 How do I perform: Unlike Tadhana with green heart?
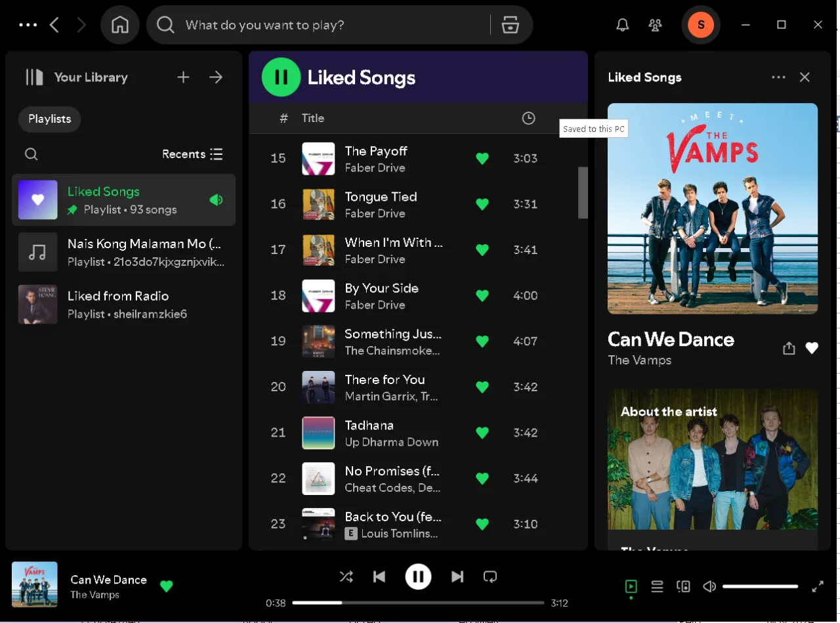(482, 433)
